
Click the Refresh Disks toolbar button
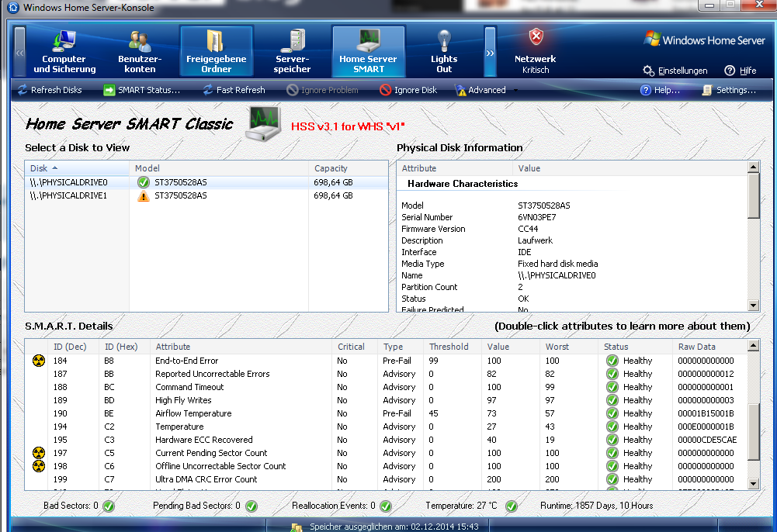pyautogui.click(x=50, y=90)
